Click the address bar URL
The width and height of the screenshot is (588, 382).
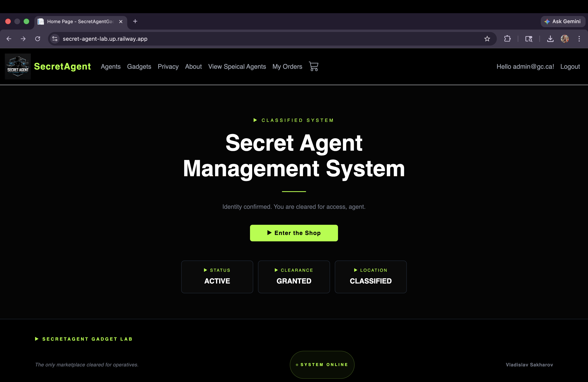105,39
